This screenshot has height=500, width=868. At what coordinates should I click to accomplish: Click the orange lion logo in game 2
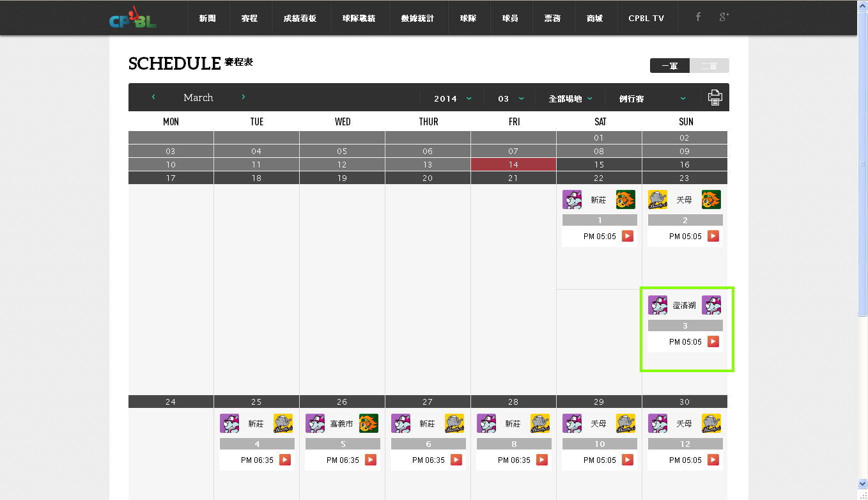[x=711, y=199]
